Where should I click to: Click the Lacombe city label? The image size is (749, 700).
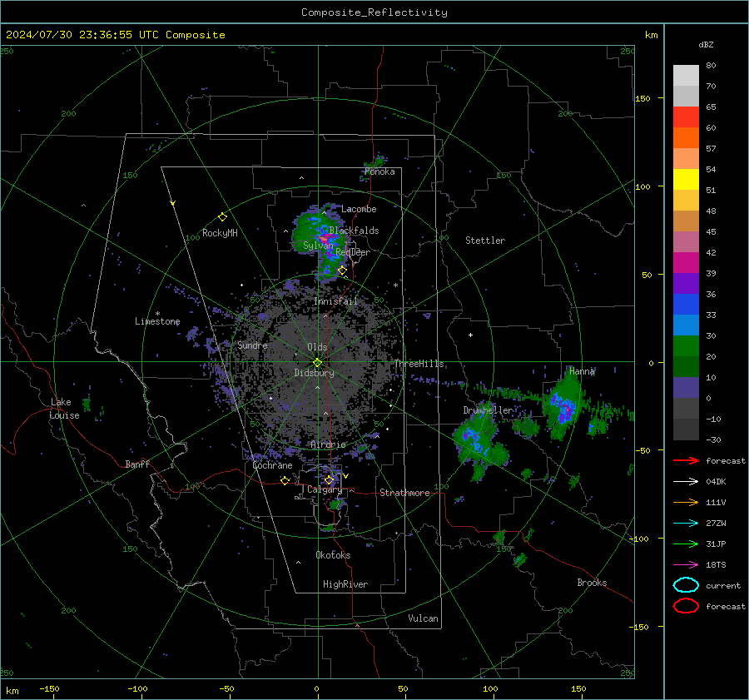click(359, 209)
